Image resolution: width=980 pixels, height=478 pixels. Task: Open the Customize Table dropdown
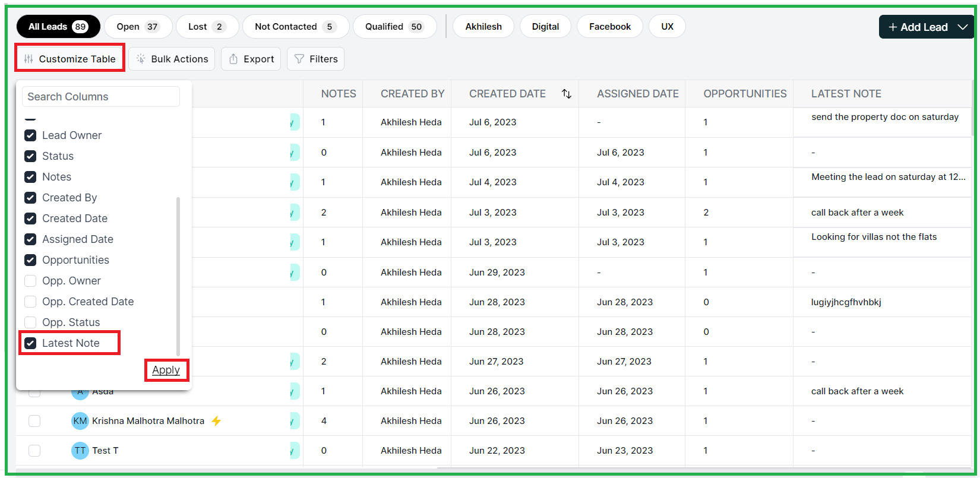tap(70, 59)
